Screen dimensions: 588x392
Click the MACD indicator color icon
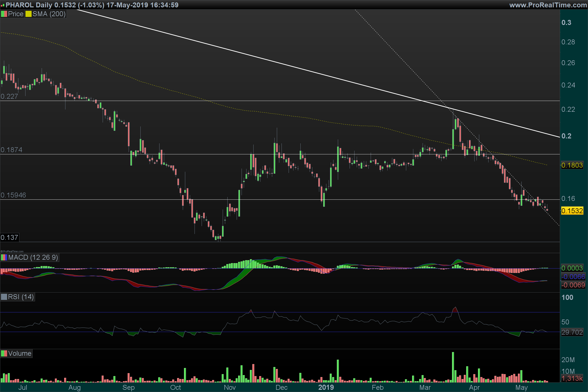(4, 257)
